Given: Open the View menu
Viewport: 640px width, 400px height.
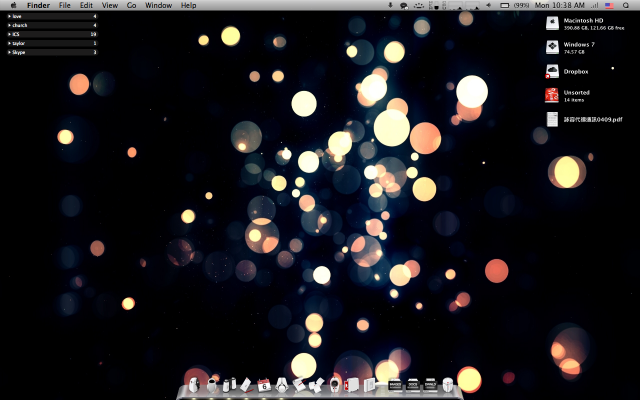Looking at the screenshot, I should pos(110,5).
